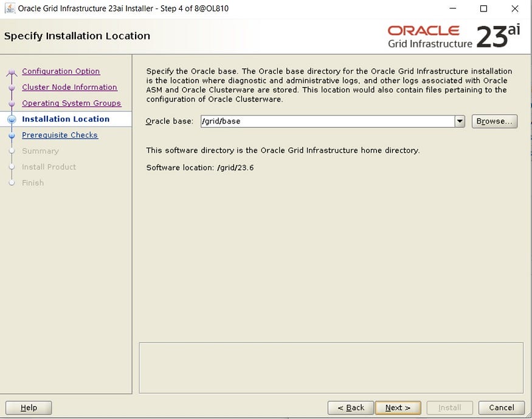Click the Oracle base label
The height and width of the screenshot is (419, 532).
tap(169, 121)
